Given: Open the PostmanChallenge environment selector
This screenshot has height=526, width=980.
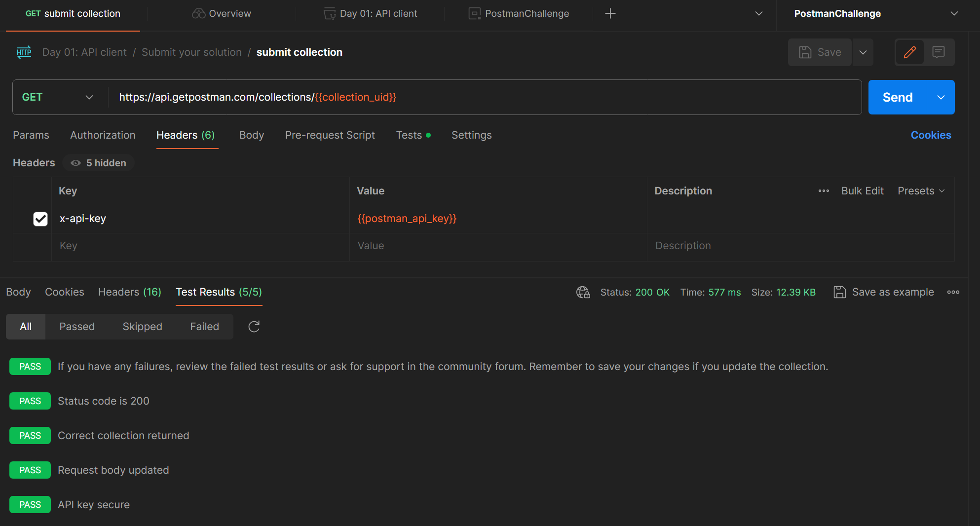Looking at the screenshot, I should [x=876, y=14].
